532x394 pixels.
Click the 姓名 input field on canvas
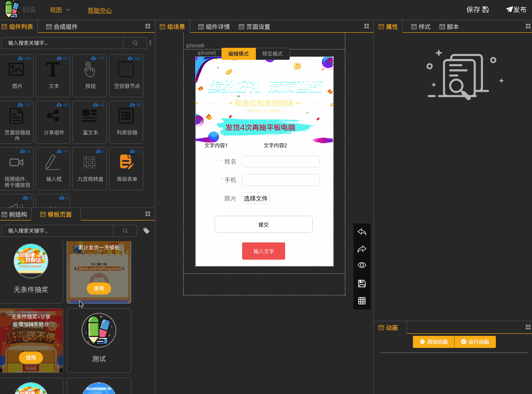281,161
